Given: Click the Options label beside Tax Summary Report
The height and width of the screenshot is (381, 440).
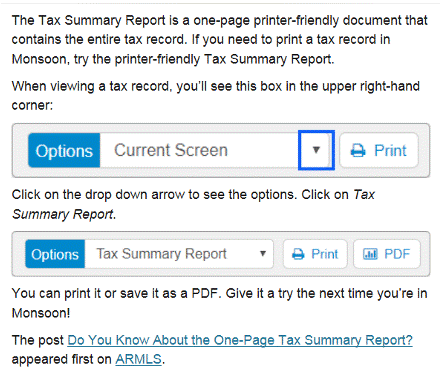Looking at the screenshot, I should coord(55,254).
